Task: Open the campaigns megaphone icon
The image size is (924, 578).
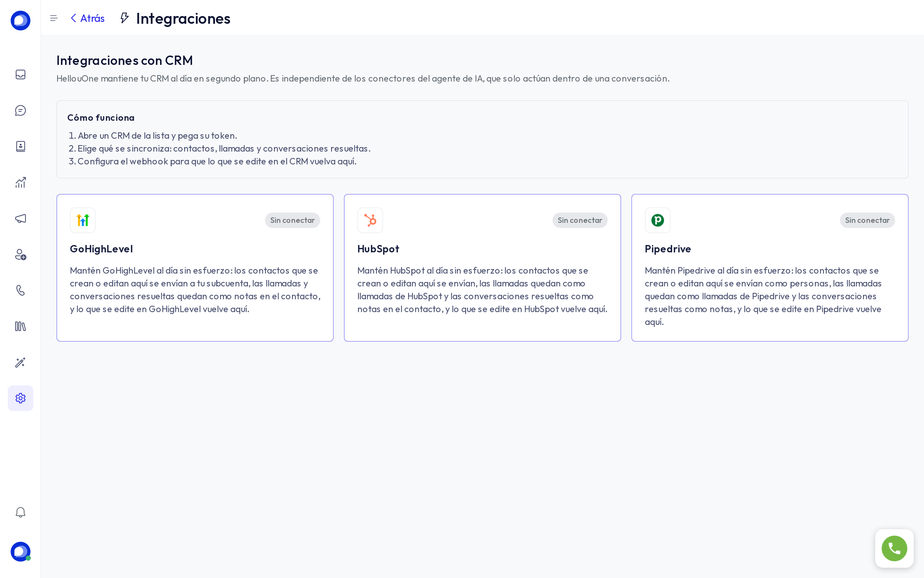Action: tap(20, 218)
